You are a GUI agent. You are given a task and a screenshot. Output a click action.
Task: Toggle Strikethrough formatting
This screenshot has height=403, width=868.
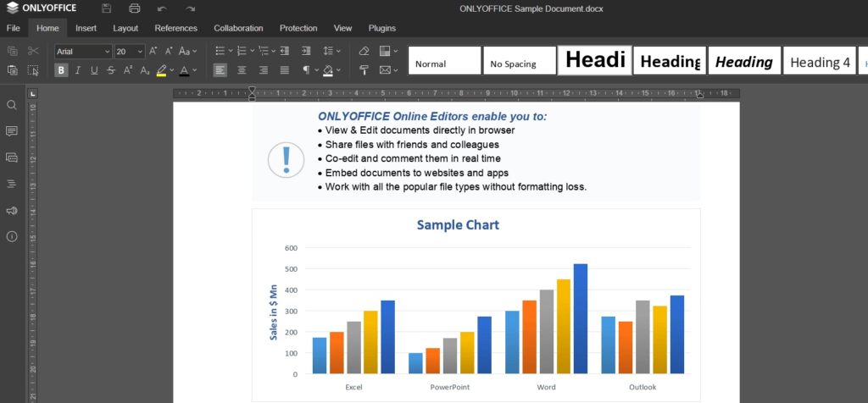click(111, 70)
